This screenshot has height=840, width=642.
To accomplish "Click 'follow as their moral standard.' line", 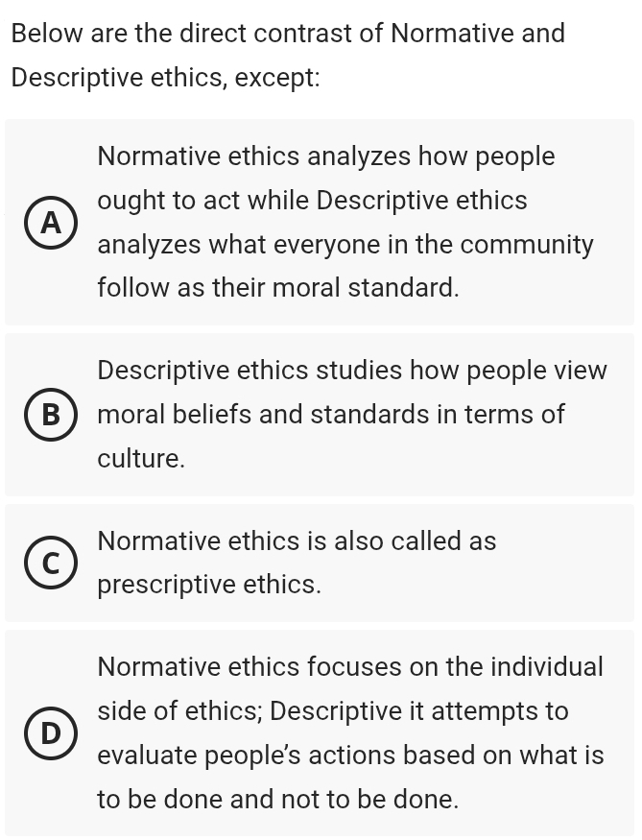I will coord(278,287).
